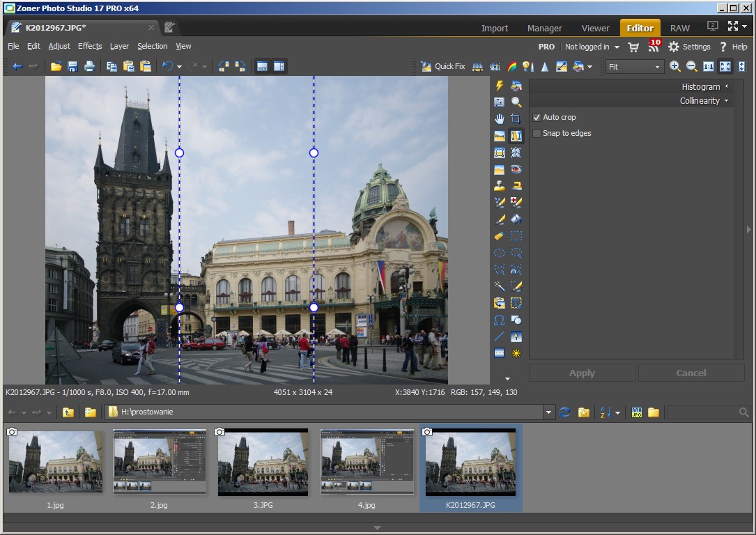Toggle the 1:1 zoom view button
Viewport: 756px width, 535px height.
pos(708,67)
